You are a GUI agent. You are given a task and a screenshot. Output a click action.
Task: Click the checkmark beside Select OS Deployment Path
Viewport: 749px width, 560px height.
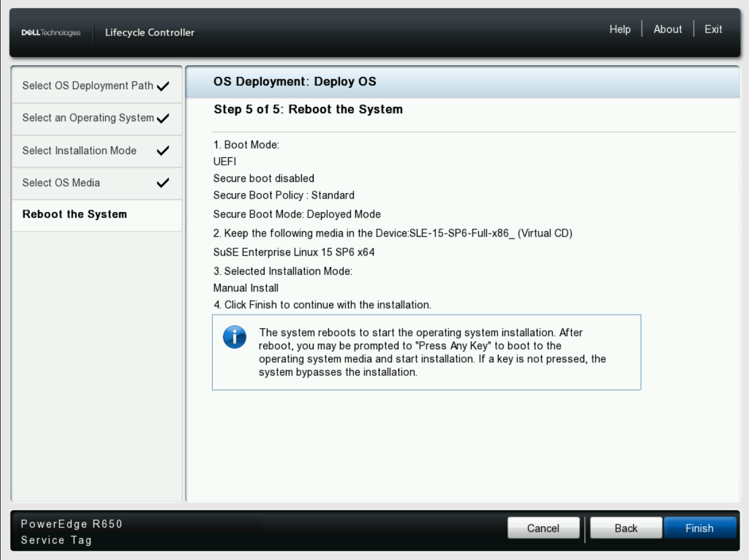[x=163, y=85]
